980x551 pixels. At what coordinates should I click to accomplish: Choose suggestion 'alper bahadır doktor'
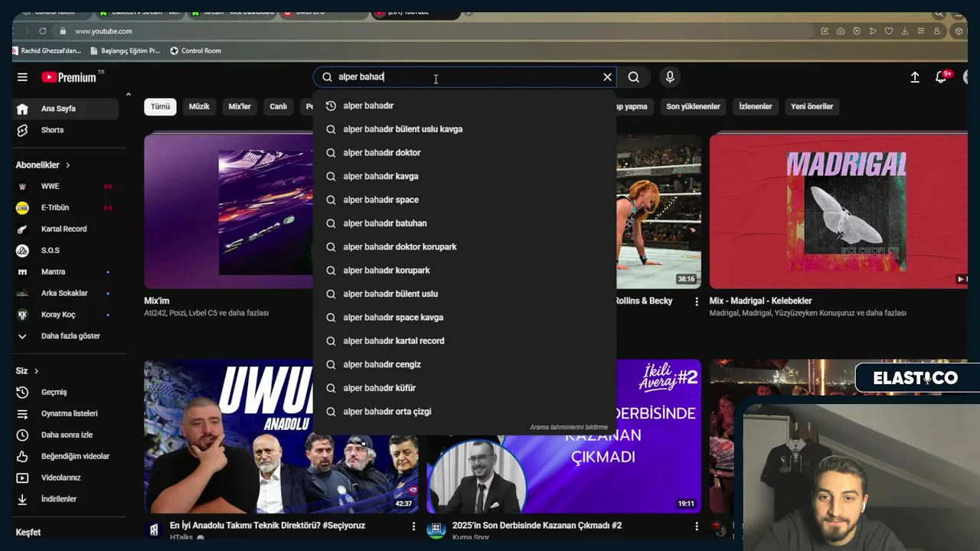click(x=465, y=153)
